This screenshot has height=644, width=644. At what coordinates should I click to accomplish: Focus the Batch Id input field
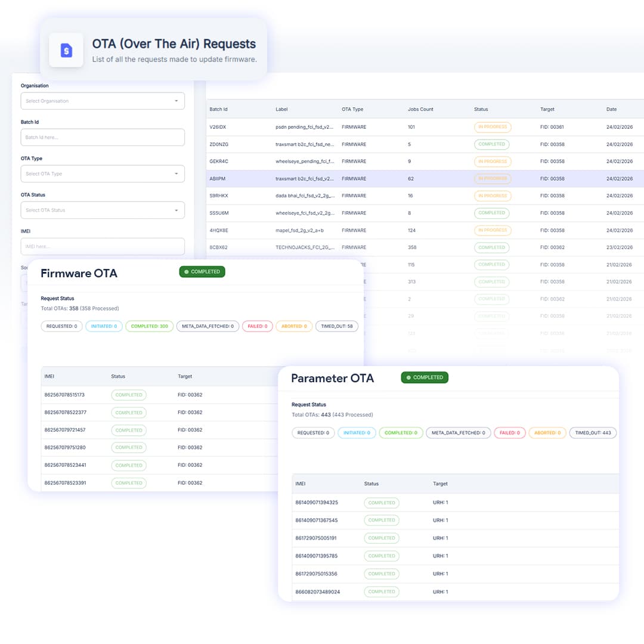(x=103, y=137)
